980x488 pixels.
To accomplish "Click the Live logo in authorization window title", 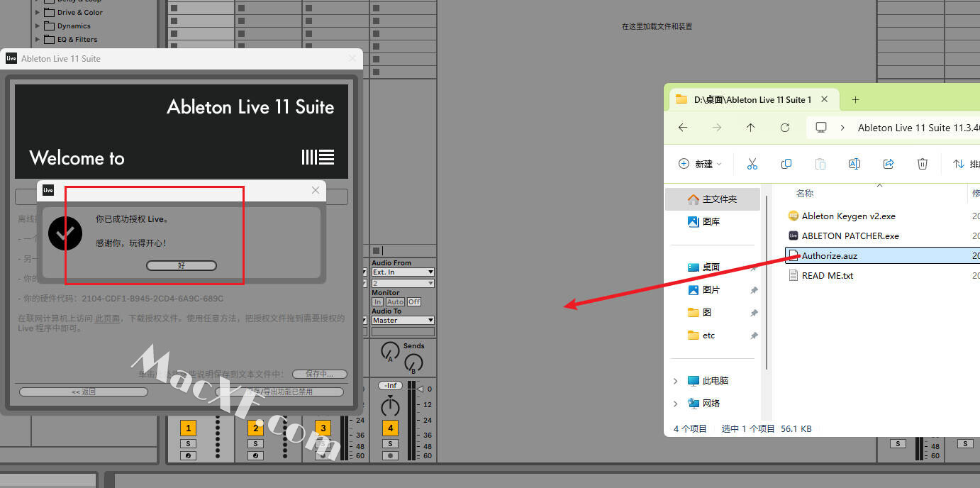I will coord(11,59).
